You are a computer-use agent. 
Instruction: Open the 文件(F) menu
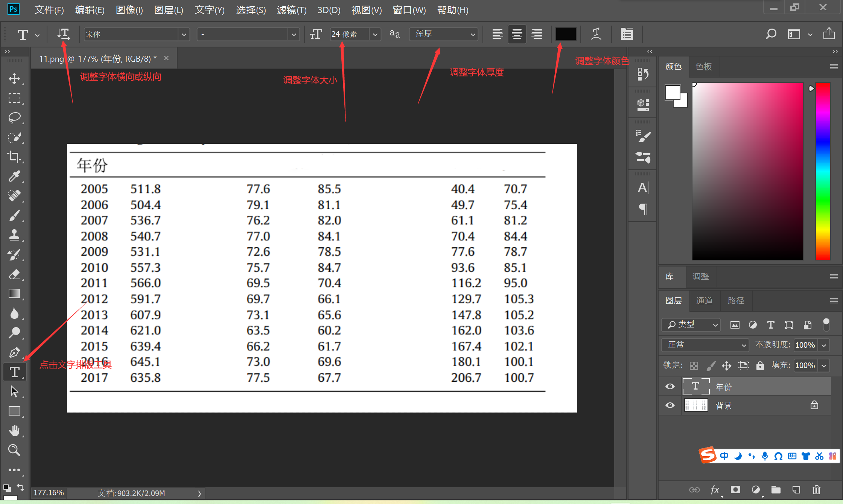[49, 10]
